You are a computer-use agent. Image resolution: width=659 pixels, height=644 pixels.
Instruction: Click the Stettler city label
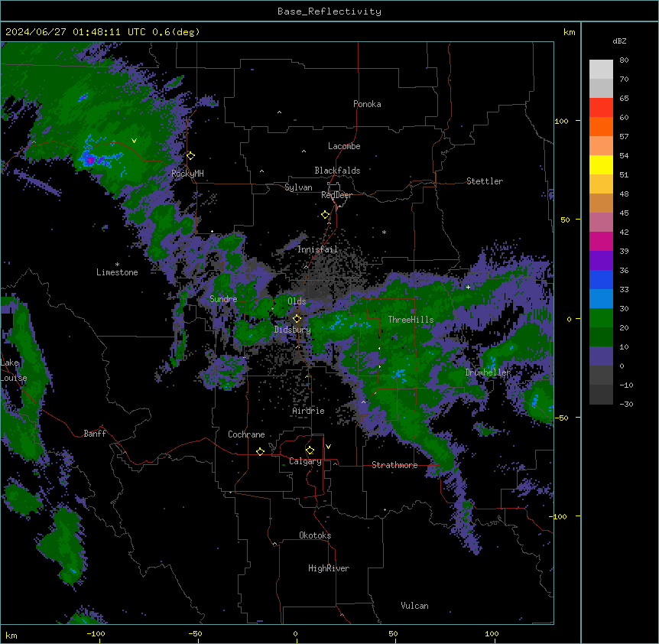click(485, 181)
